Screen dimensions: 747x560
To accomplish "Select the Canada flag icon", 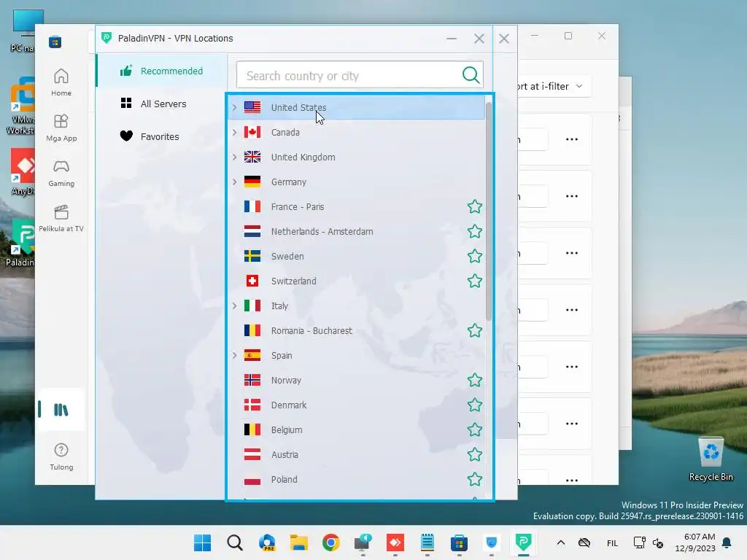I will [252, 133].
